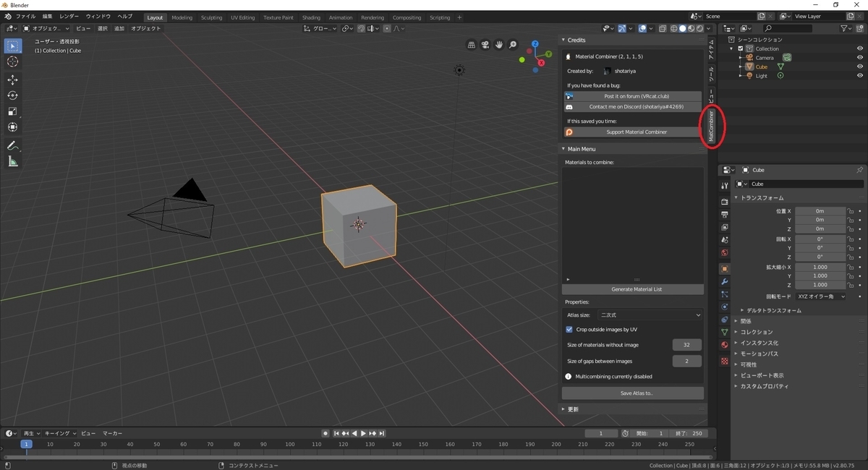Screen dimensions: 868x470
Task: Open the rotation mode XYZ Euler dropdown
Action: click(820, 296)
